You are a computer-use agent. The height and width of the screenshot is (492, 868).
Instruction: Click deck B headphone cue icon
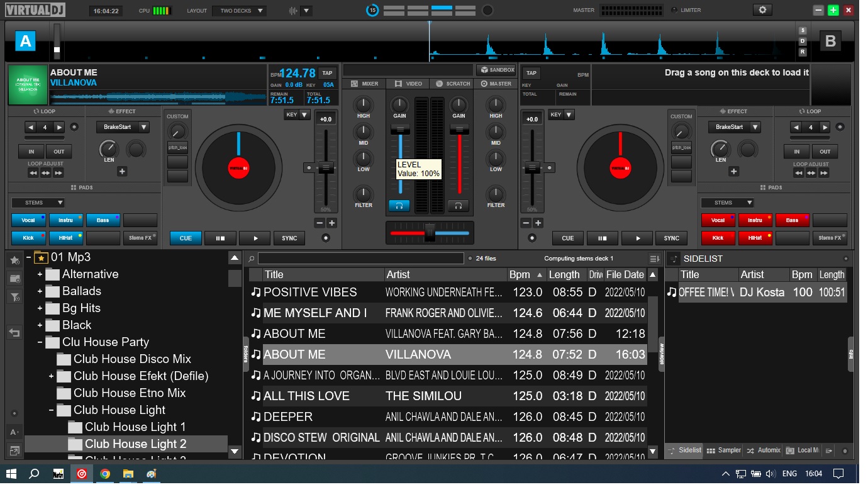click(x=459, y=206)
